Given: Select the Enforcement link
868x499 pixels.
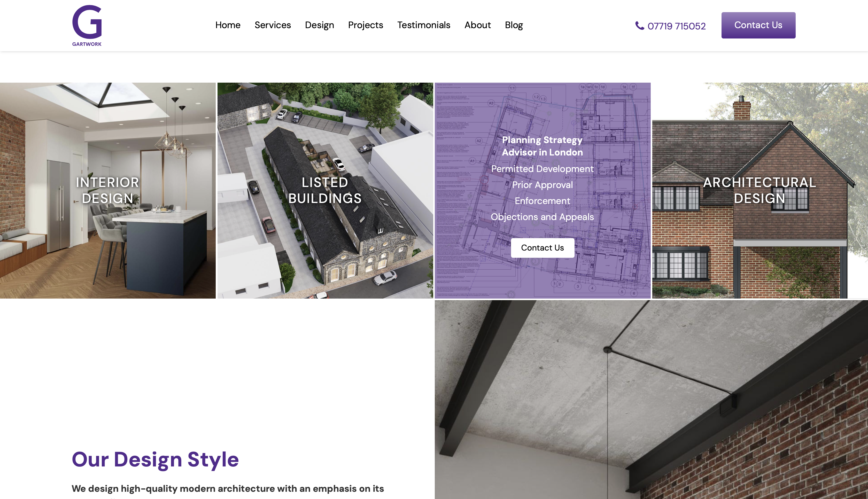Looking at the screenshot, I should point(542,201).
